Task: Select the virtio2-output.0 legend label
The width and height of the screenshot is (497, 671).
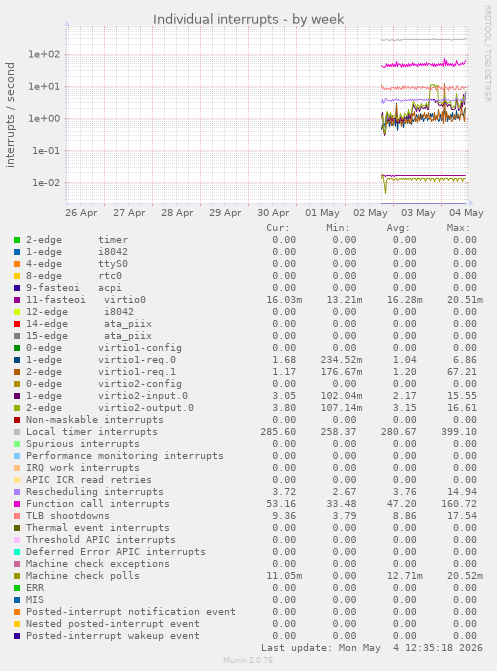Action: tap(146, 408)
